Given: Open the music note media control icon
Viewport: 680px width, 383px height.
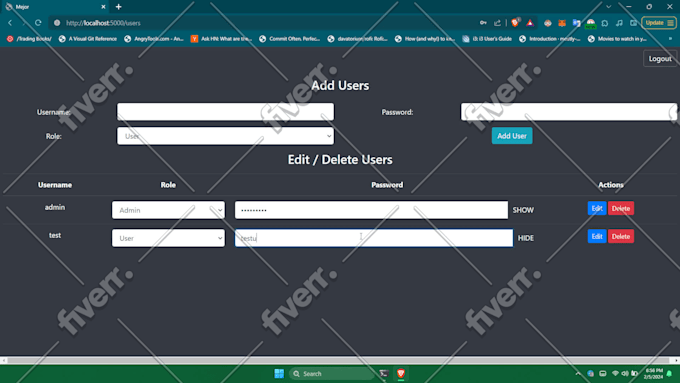Looking at the screenshot, I should [619, 23].
